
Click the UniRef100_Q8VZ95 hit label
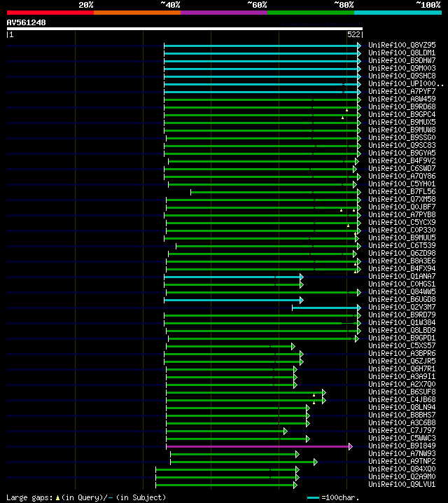[x=402, y=45]
